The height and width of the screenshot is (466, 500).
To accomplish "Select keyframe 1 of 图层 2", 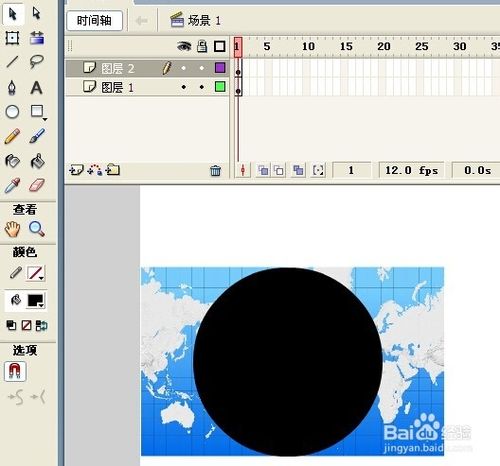I will pyautogui.click(x=238, y=69).
